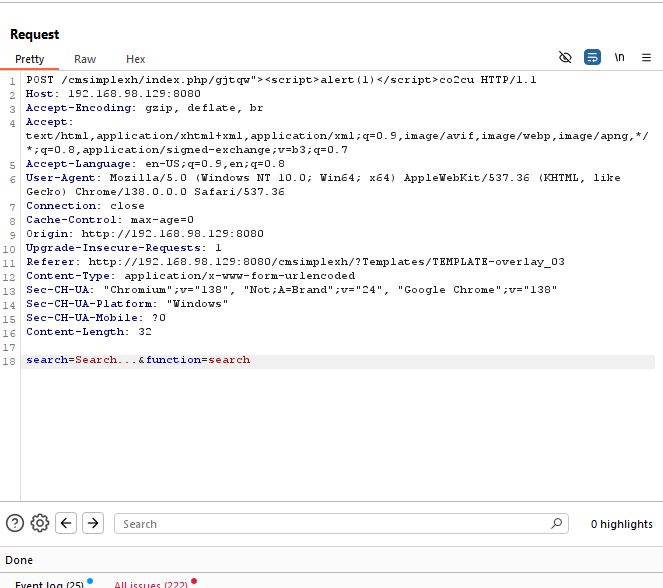Image resolution: width=663 pixels, height=588 pixels.
Task: Click the POST request line with script payload
Action: 281,80
